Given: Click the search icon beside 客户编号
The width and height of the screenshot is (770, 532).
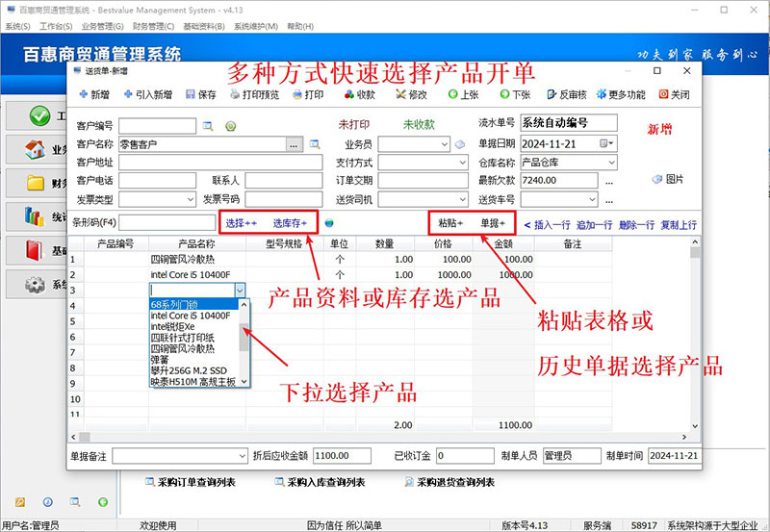Looking at the screenshot, I should tap(208, 126).
